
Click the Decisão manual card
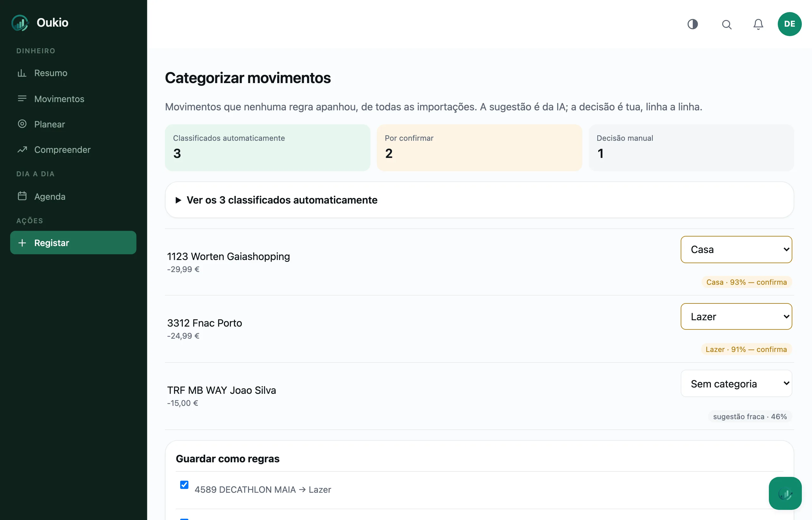coord(691,148)
